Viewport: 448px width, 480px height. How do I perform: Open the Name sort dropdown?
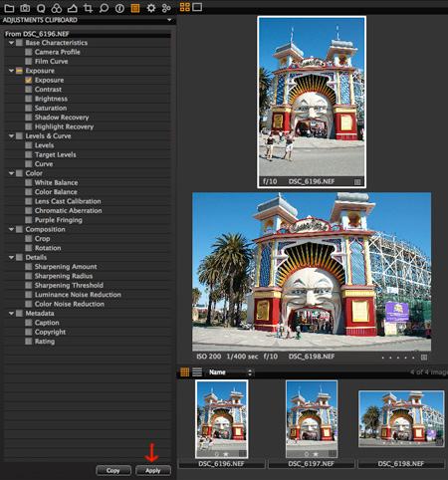pos(230,372)
